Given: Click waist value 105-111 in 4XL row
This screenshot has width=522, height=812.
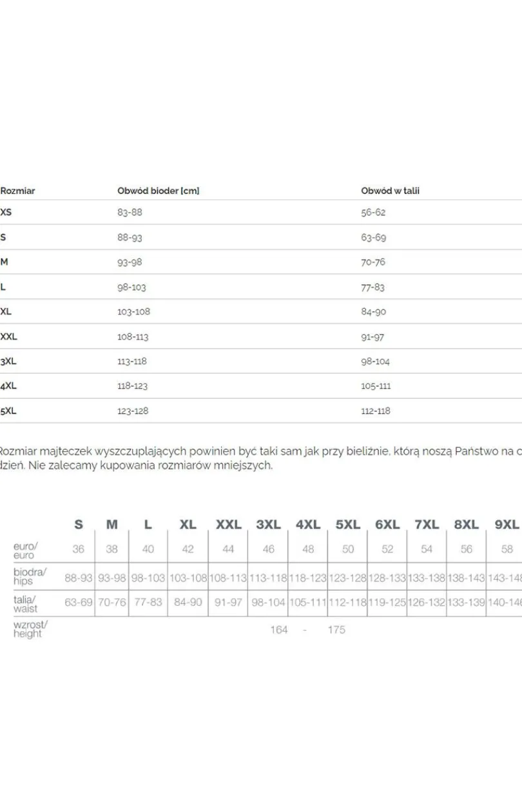Looking at the screenshot, I should pyautogui.click(x=376, y=386).
